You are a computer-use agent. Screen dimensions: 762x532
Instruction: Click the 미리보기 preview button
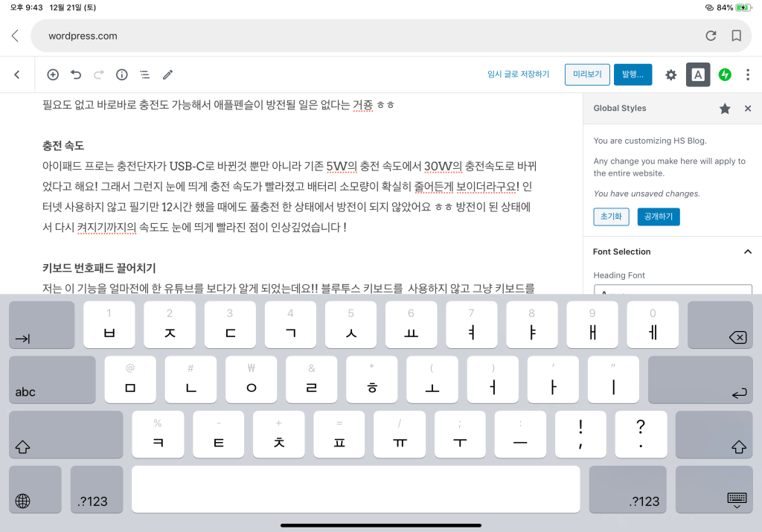587,74
